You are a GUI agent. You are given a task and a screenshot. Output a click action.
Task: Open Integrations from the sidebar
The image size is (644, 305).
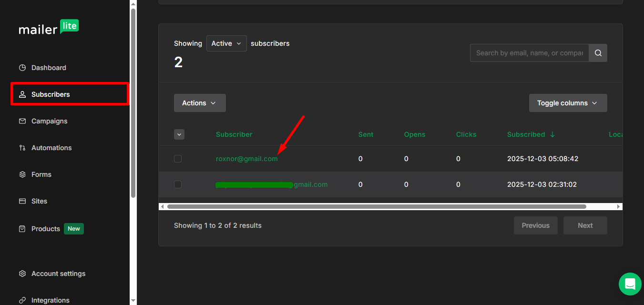(x=50, y=300)
